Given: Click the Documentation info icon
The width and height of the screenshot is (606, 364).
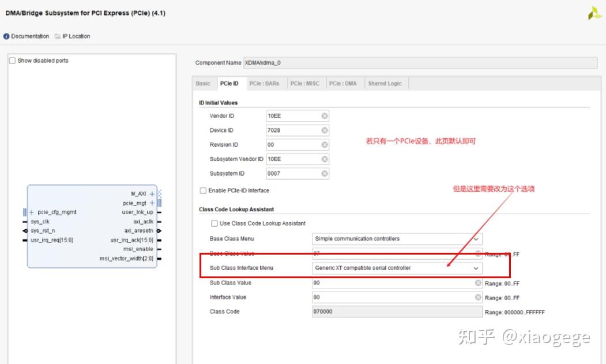Looking at the screenshot, I should [x=6, y=36].
